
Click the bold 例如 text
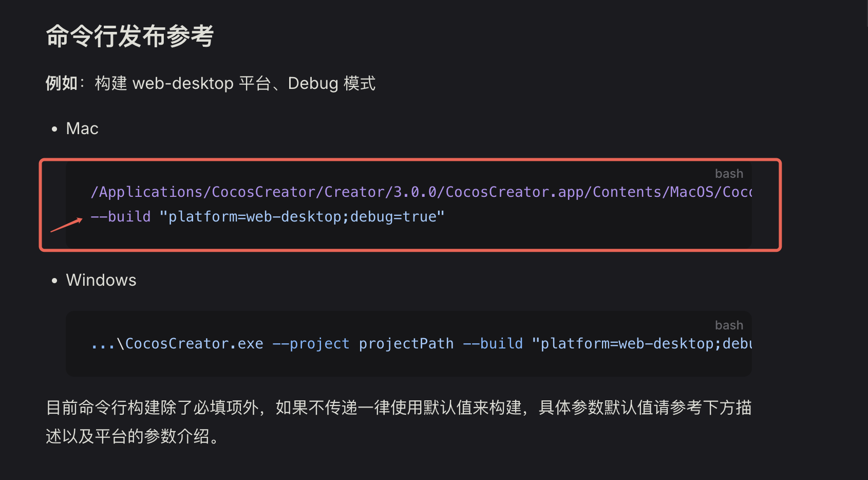pos(61,83)
